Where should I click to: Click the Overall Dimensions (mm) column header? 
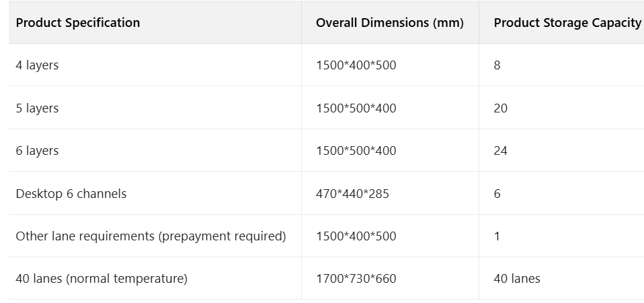[389, 23]
